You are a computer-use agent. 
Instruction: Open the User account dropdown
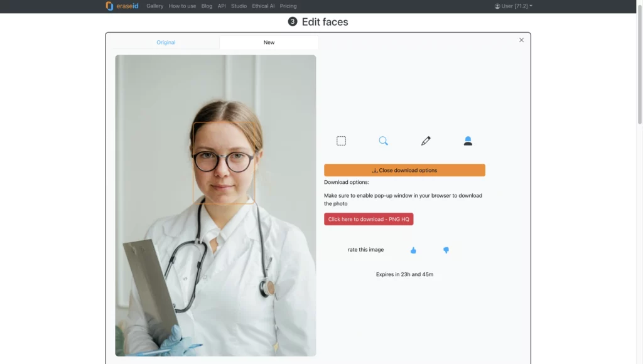(513, 6)
